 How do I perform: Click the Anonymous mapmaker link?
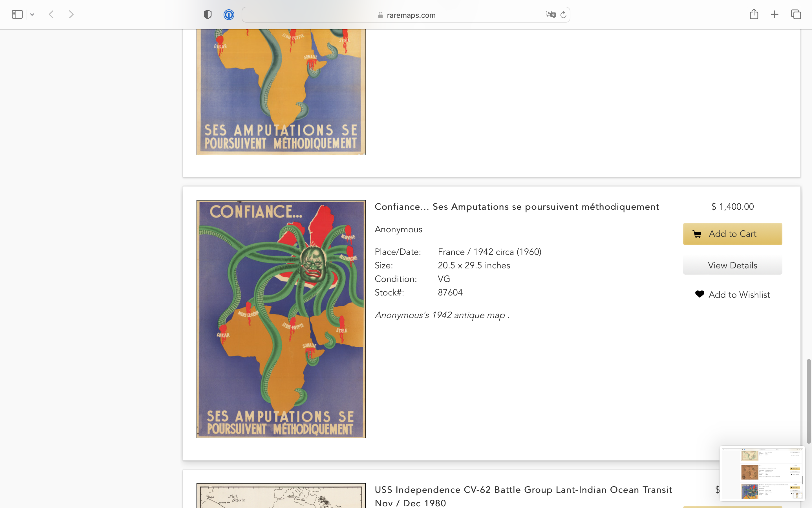click(398, 229)
